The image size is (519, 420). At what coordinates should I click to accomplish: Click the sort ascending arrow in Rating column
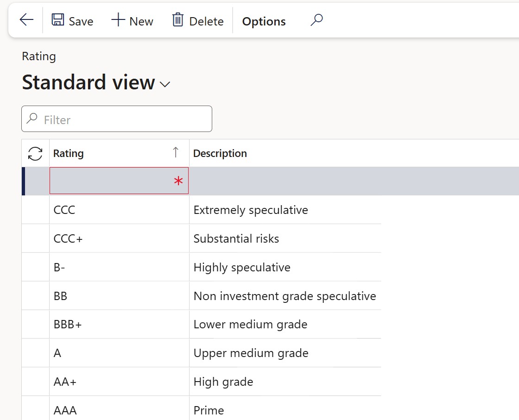[x=176, y=153]
